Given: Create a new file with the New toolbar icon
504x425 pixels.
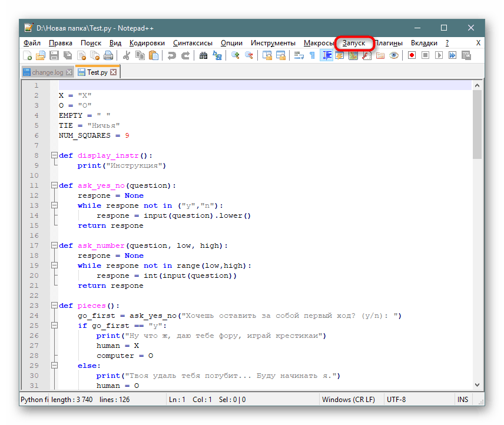Looking at the screenshot, I should pyautogui.click(x=27, y=55).
